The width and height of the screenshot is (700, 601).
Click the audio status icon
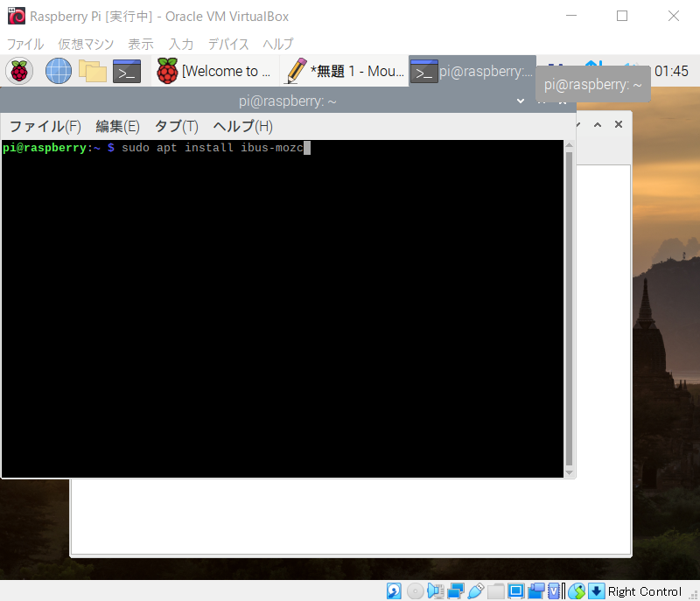(435, 591)
